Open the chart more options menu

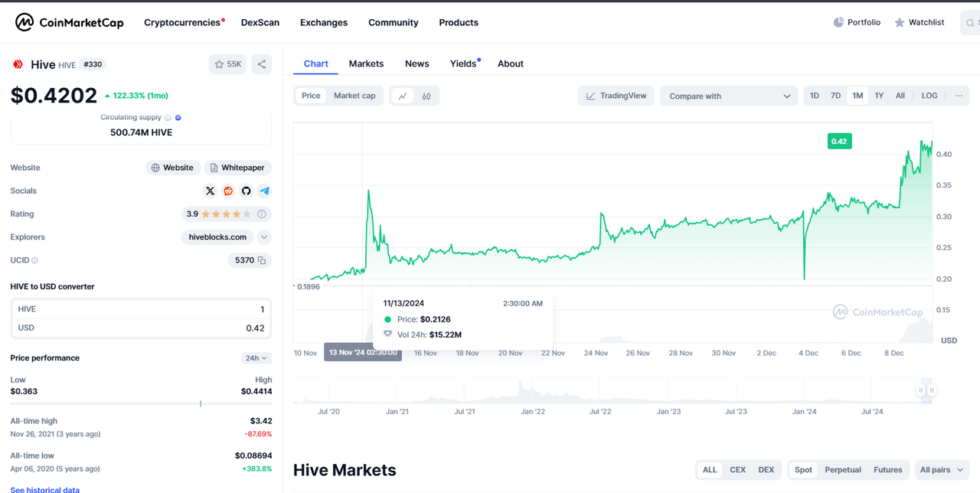click(959, 96)
